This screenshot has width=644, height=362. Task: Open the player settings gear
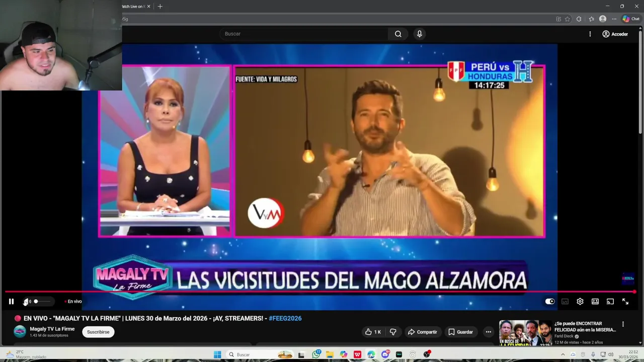tap(580, 302)
